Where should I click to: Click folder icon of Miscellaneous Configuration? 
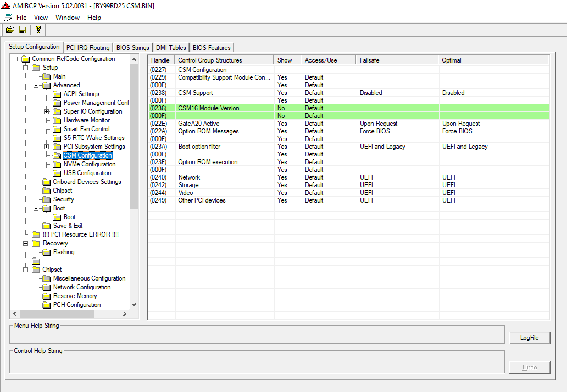pyautogui.click(x=46, y=278)
